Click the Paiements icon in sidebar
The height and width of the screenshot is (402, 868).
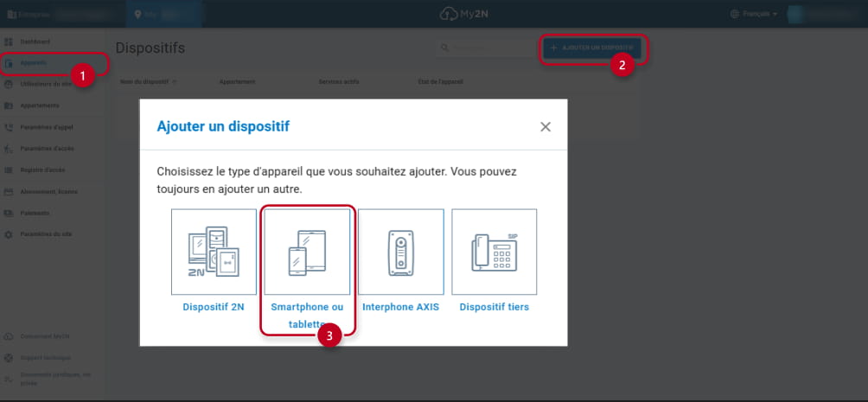point(9,214)
